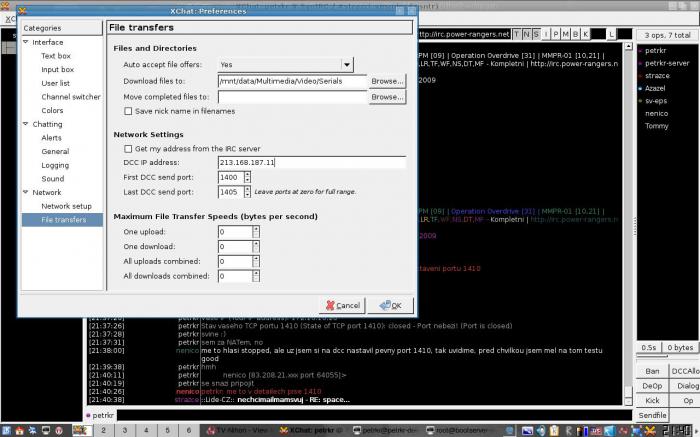Image resolution: width=700 pixels, height=437 pixels.
Task: Select Network setup category
Action: (x=66, y=206)
